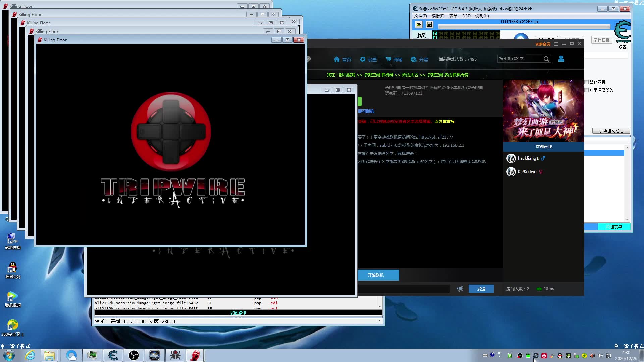Enable the 启用速度修改 checkbox

(587, 90)
